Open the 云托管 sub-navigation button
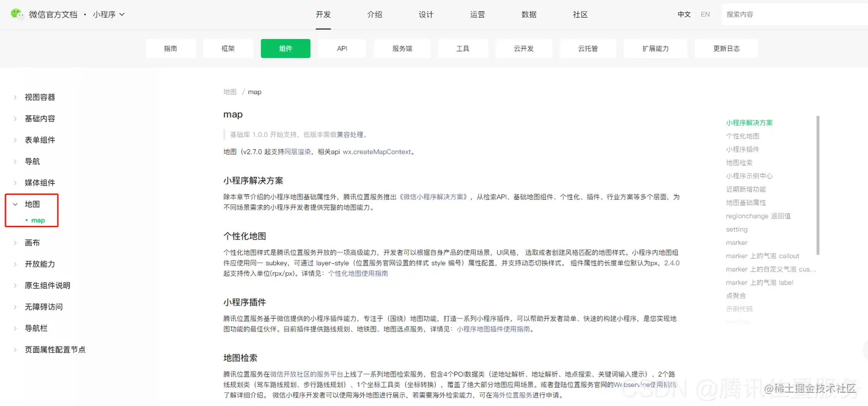The width and height of the screenshot is (868, 406). (x=588, y=49)
